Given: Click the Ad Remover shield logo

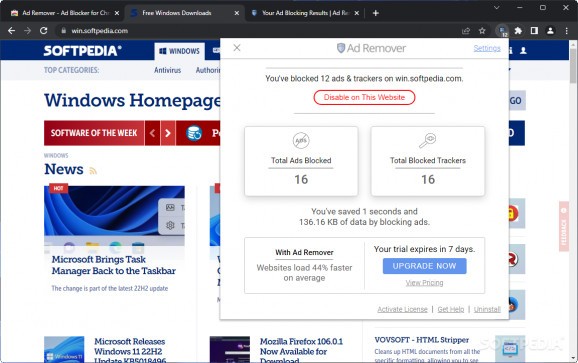Looking at the screenshot, I should pyautogui.click(x=341, y=48).
